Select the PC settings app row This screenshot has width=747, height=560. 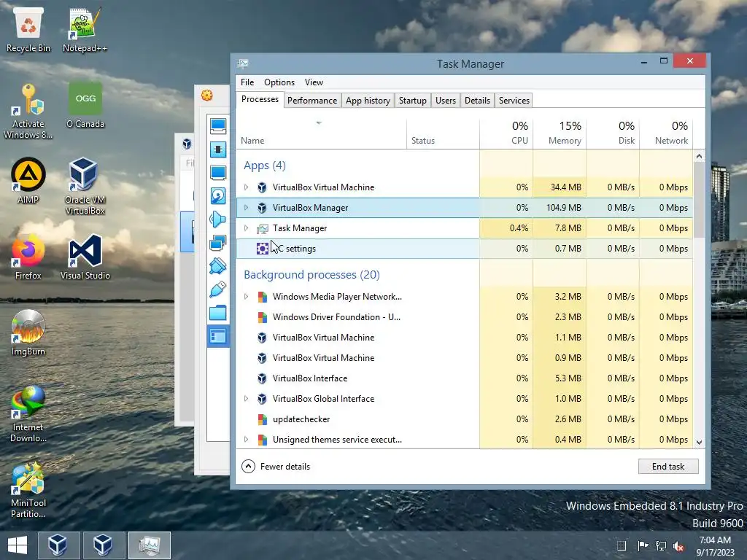point(465,249)
